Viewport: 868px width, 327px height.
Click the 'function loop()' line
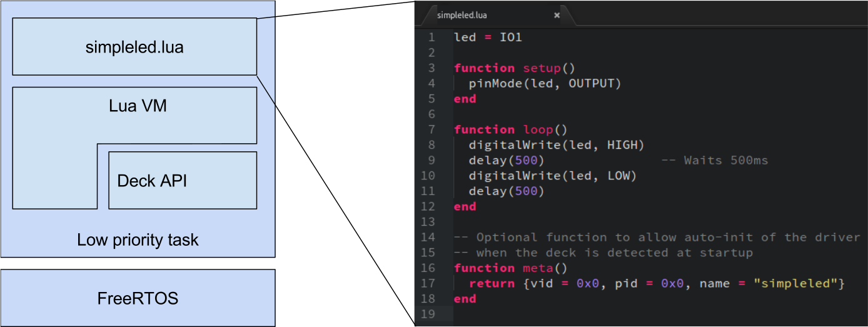[x=510, y=130]
